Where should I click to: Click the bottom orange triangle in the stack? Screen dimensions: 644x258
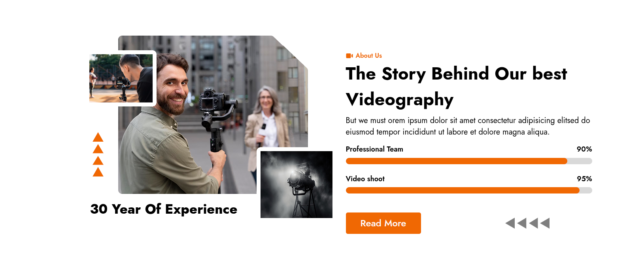click(x=98, y=172)
